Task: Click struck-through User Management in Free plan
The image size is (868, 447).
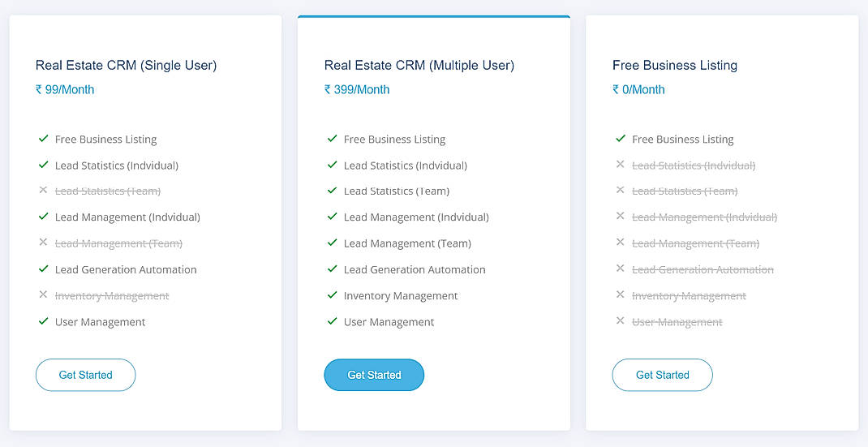Action: point(677,322)
